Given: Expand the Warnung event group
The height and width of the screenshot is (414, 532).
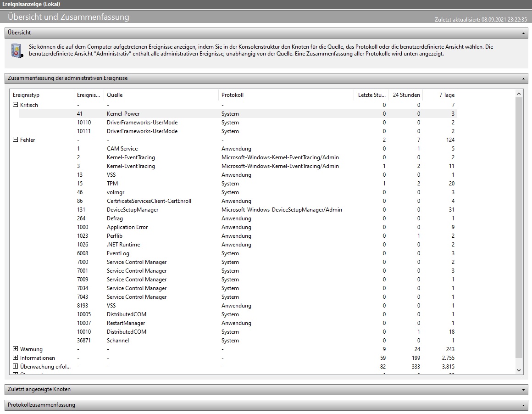Looking at the screenshot, I should point(15,349).
